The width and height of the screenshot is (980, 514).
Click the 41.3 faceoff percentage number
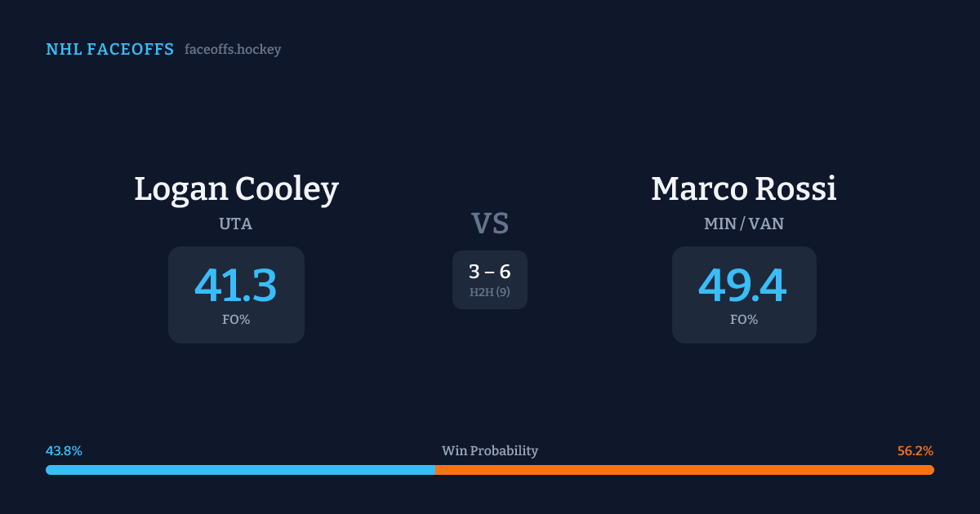(236, 286)
